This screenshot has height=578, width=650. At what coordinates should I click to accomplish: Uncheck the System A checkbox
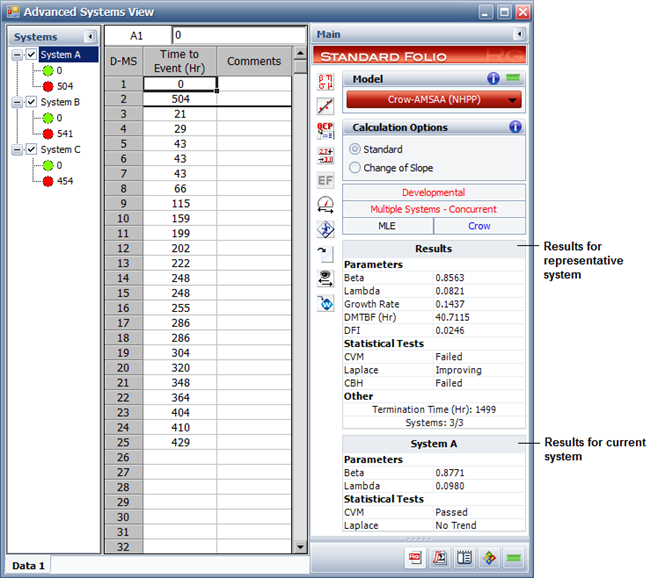tap(31, 55)
